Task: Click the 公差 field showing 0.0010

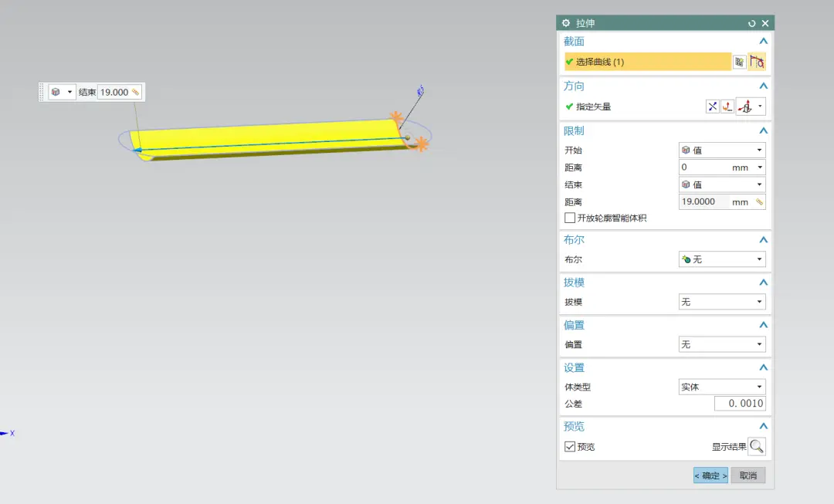Action: [x=740, y=404]
